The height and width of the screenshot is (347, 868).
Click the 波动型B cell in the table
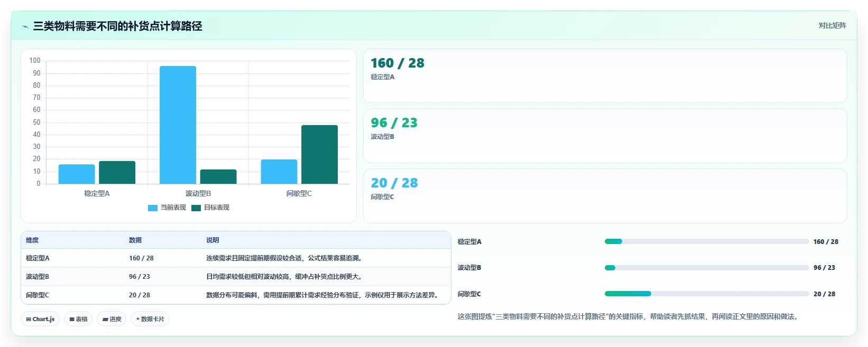(38, 277)
